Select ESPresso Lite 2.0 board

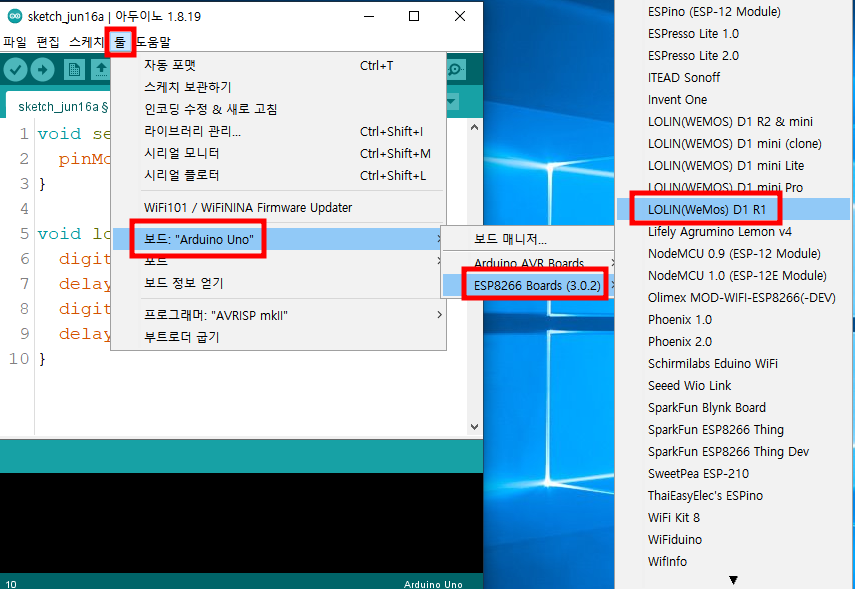tap(733, 56)
